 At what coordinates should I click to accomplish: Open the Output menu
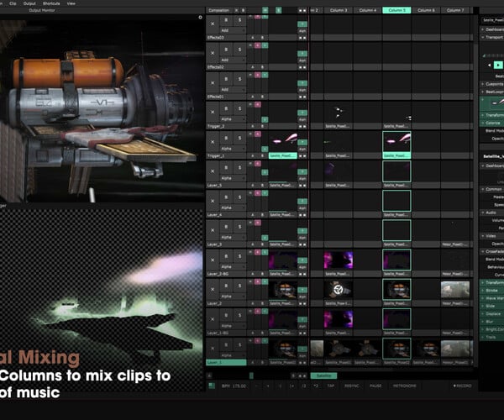pyautogui.click(x=29, y=3)
